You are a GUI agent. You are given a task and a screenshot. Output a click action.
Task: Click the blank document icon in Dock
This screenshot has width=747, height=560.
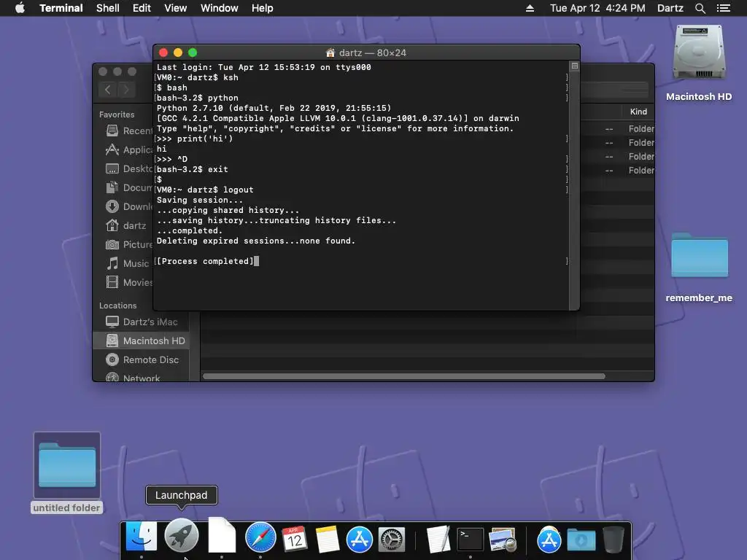[x=222, y=535]
